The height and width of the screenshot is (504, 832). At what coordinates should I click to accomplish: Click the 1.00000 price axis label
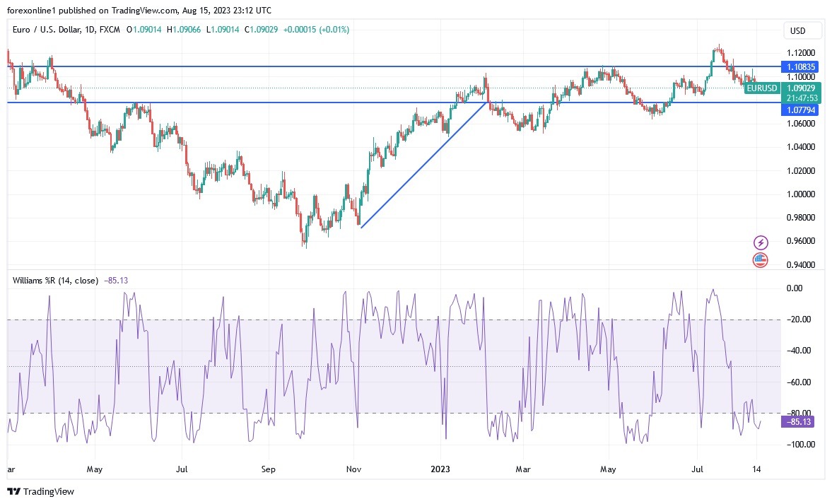800,194
